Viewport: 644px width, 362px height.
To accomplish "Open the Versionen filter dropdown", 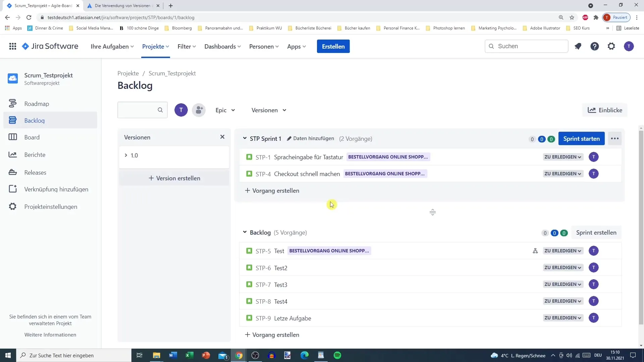I will tap(269, 110).
